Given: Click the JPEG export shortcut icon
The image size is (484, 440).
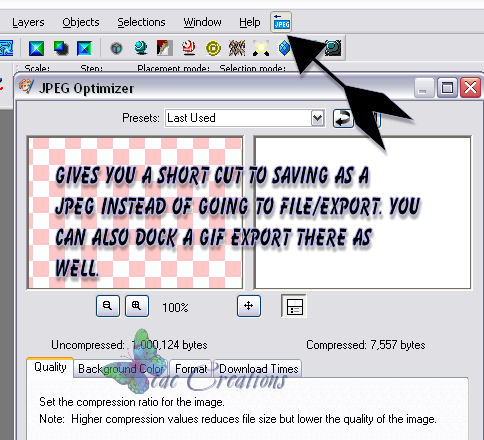Looking at the screenshot, I should (281, 22).
